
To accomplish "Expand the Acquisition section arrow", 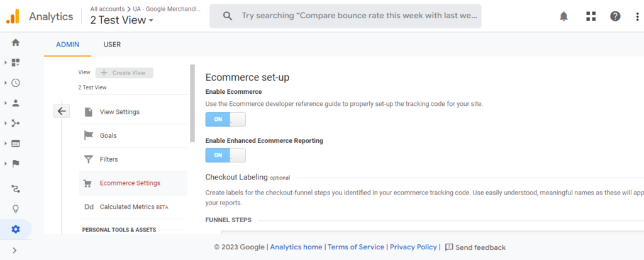I will [6, 123].
